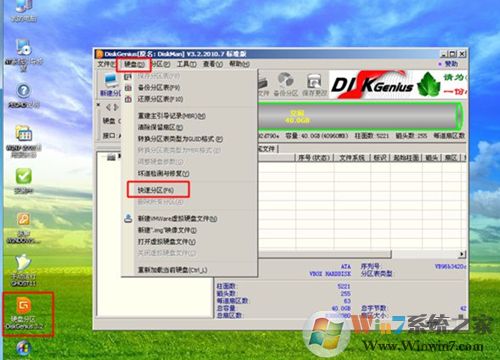Select 新建VMWare虚拟硬盘文件
This screenshot has height=360, width=500.
tap(177, 219)
